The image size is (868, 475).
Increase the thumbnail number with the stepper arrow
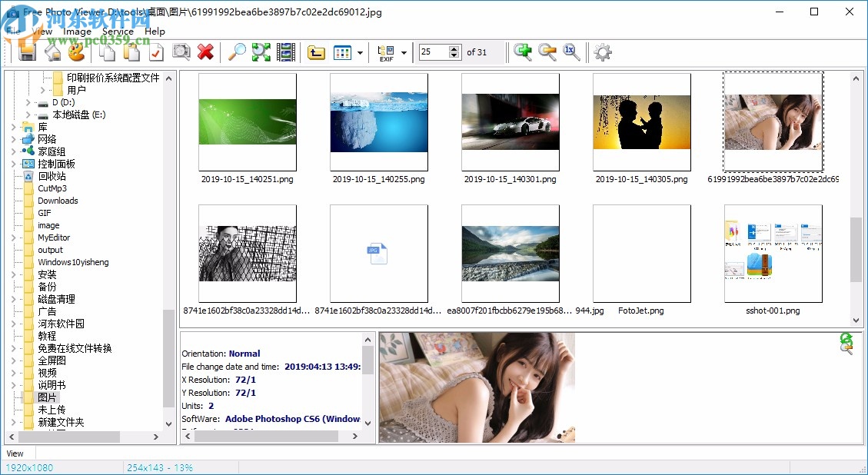[x=455, y=48]
